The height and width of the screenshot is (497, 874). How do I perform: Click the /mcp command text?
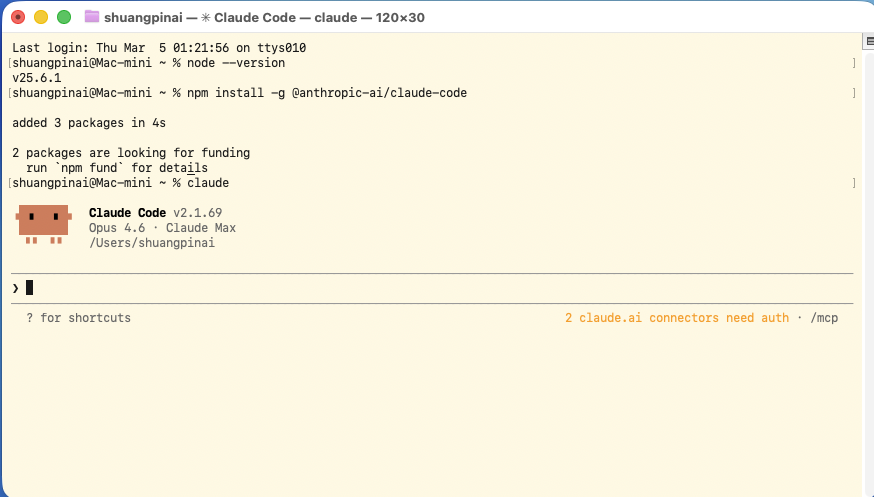[824, 318]
